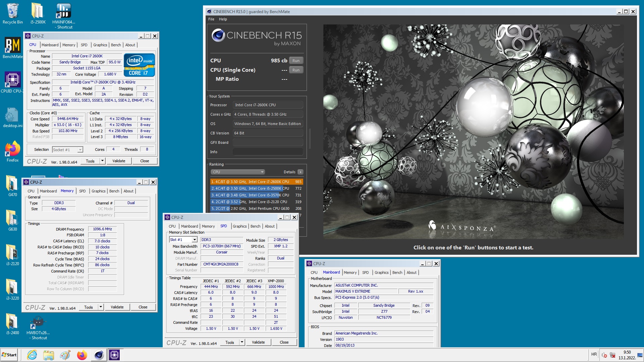Launch the CPUID CPU-Z desktop icon
Image resolution: width=644 pixels, height=362 pixels.
[x=12, y=82]
